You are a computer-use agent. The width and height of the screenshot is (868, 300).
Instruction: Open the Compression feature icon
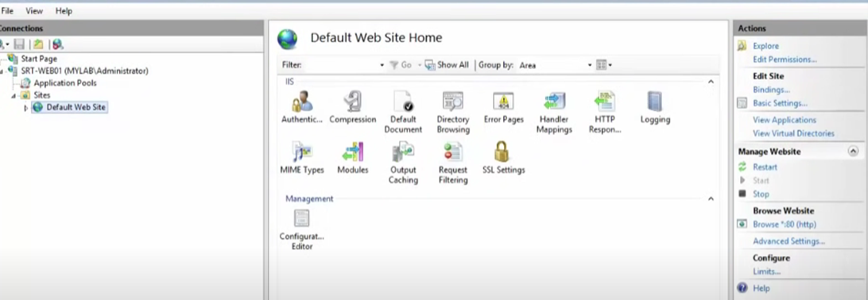[353, 102]
